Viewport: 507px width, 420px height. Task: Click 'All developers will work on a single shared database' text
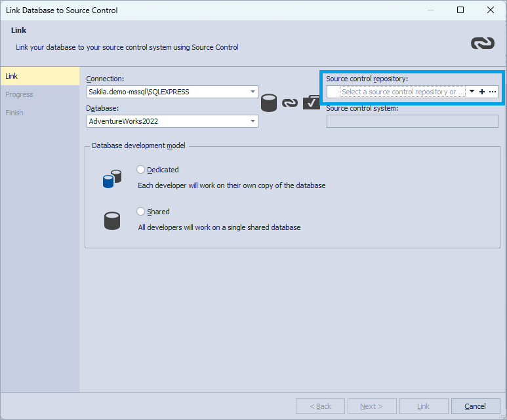coord(219,227)
